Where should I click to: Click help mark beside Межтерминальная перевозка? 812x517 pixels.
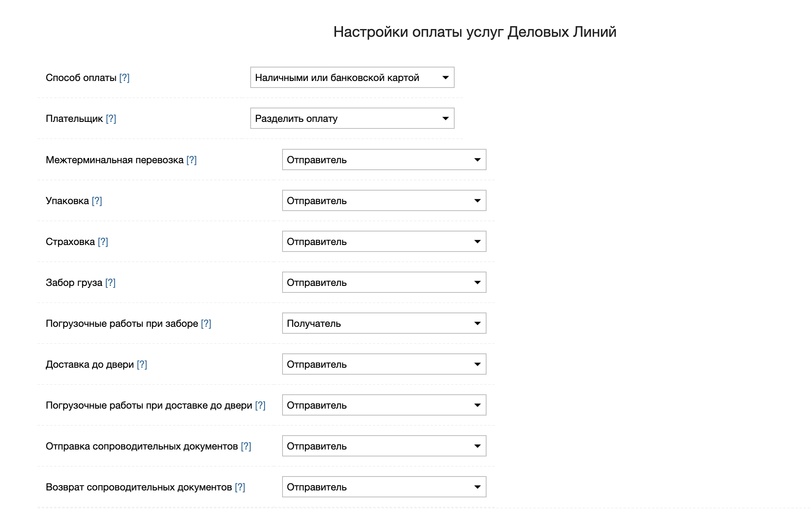pos(191,160)
